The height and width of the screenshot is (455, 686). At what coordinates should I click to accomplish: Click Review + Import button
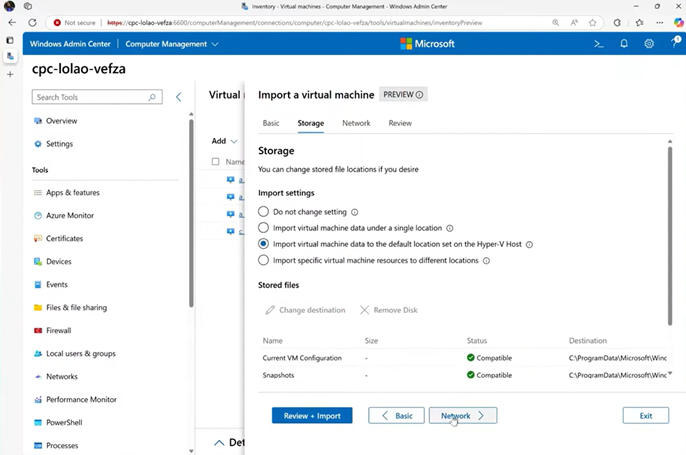(312, 416)
